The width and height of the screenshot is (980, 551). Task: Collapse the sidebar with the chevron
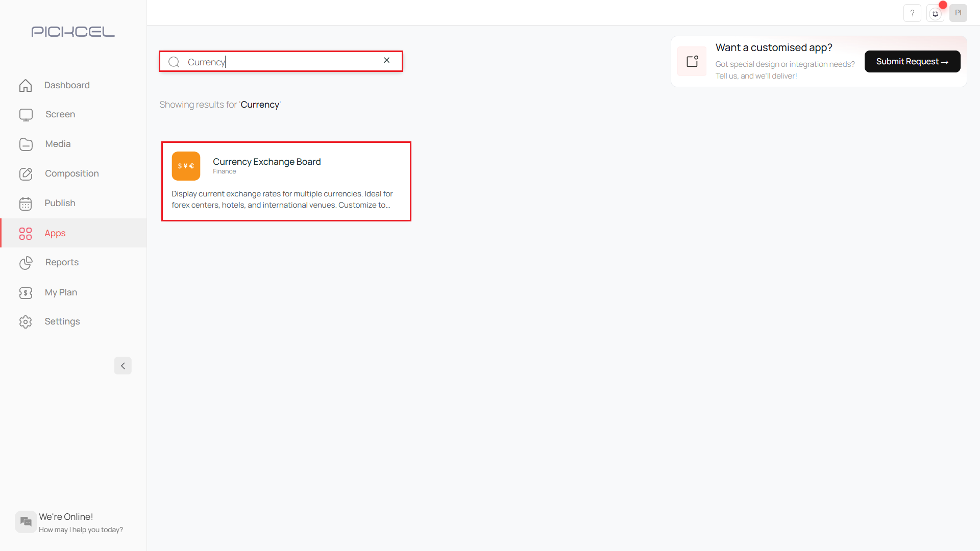click(x=122, y=366)
